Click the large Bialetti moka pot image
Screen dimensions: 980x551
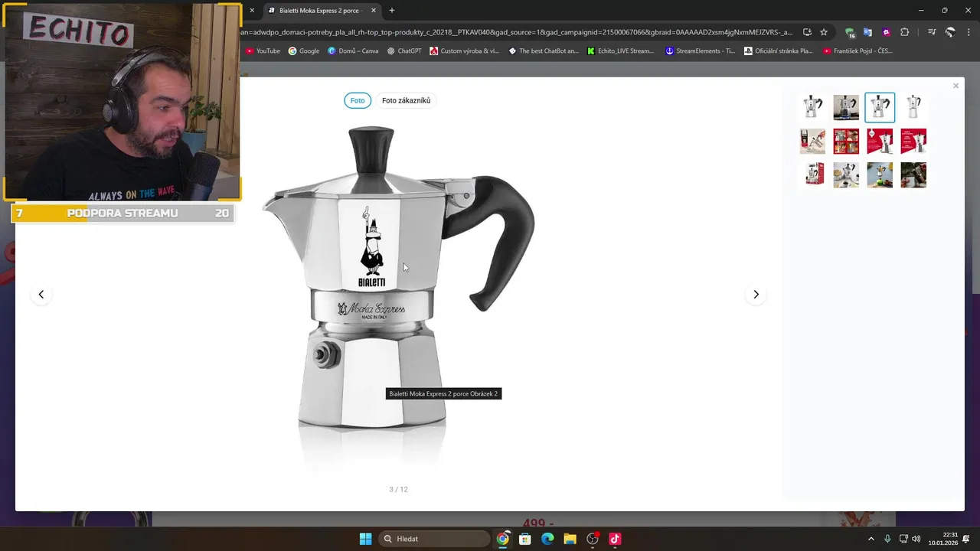pyautogui.click(x=398, y=295)
